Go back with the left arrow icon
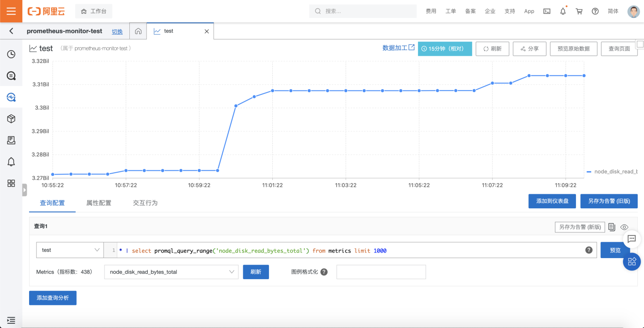Screen dimensions: 644x328 point(11,31)
